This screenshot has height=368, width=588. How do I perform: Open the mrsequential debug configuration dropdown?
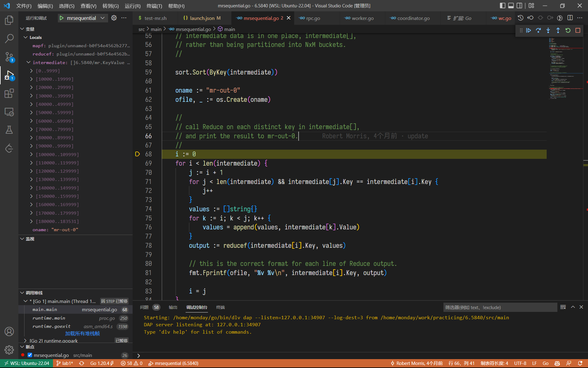click(x=103, y=18)
